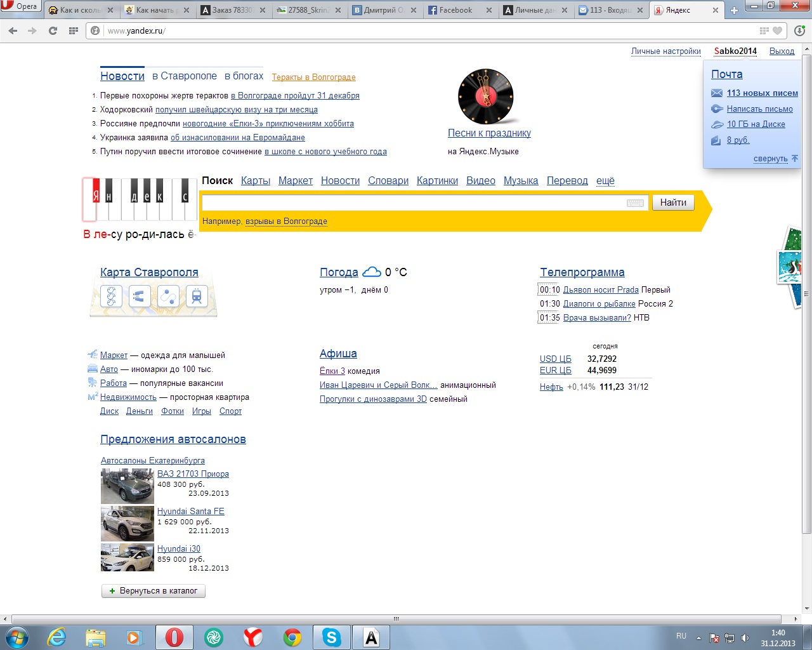Open Картинки search category
The image size is (812, 650).
437,181
